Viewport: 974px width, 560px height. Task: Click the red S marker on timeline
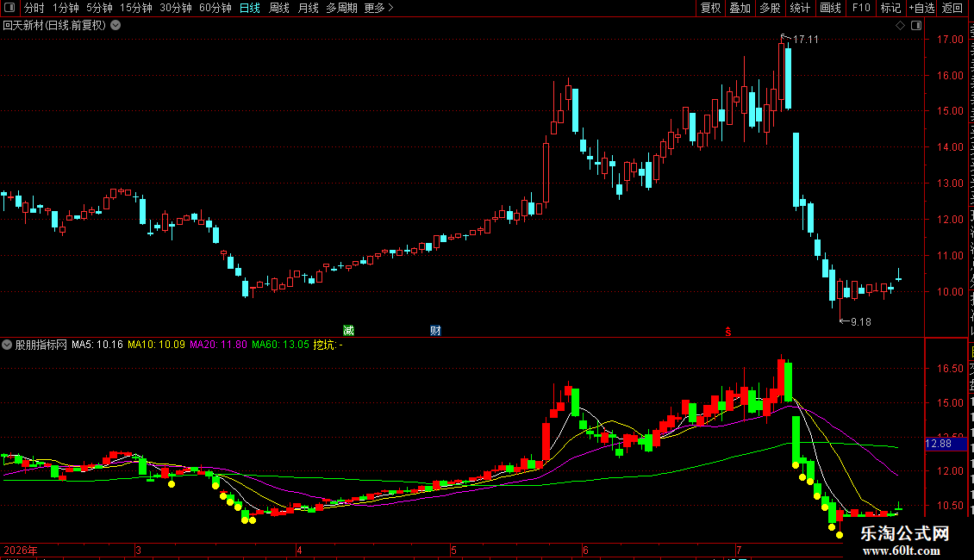tap(728, 333)
